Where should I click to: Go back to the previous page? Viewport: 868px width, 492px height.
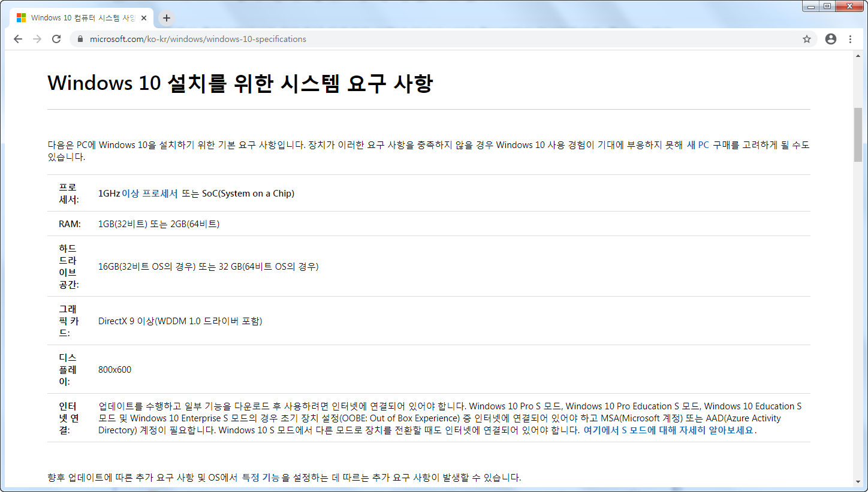point(18,39)
